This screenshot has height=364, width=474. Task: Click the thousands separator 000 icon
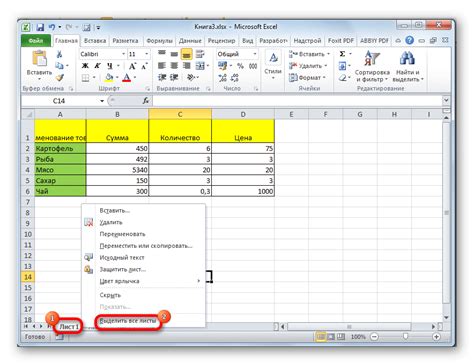pos(253,66)
